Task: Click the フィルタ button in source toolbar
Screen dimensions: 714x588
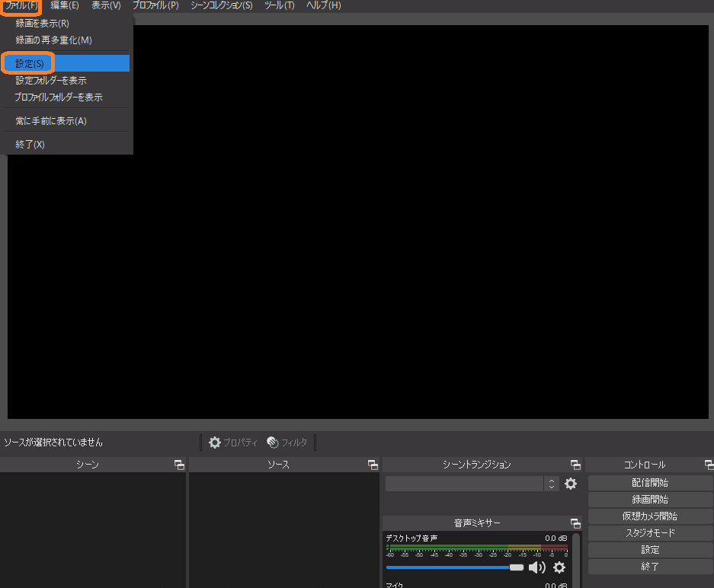Action: (287, 443)
